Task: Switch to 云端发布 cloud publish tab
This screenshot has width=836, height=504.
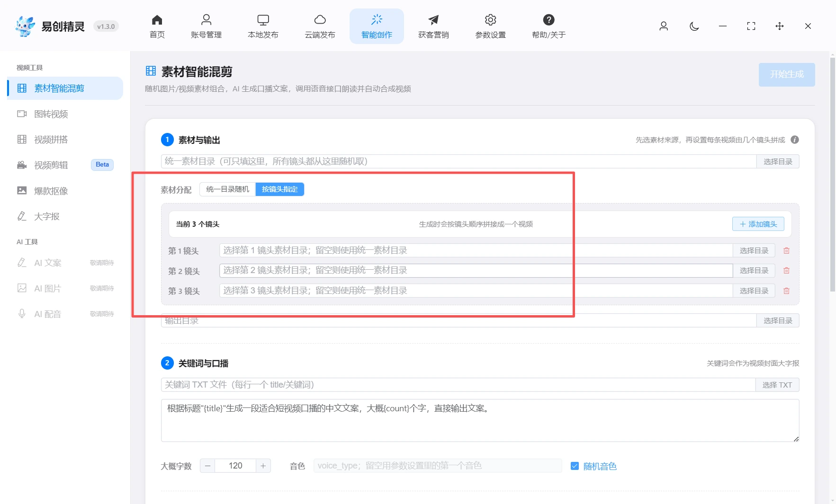Action: 320,27
